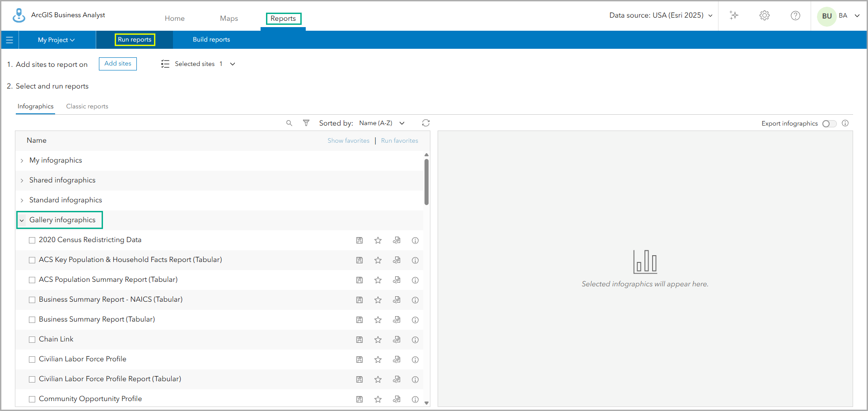Show info for Chain Link

click(415, 340)
